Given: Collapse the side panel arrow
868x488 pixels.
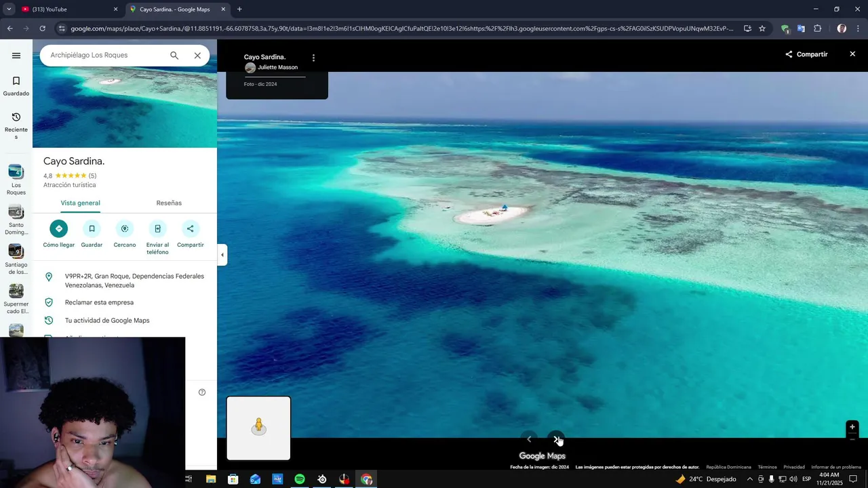Looking at the screenshot, I should click(222, 255).
